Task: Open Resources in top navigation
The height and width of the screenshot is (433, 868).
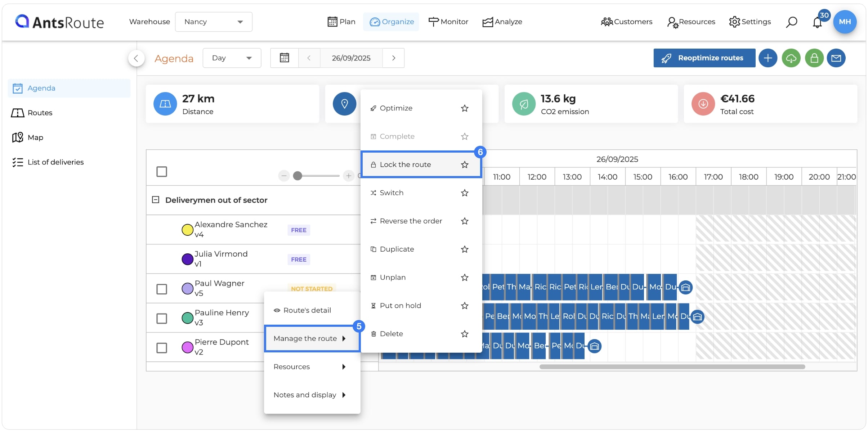Action: pos(691,22)
